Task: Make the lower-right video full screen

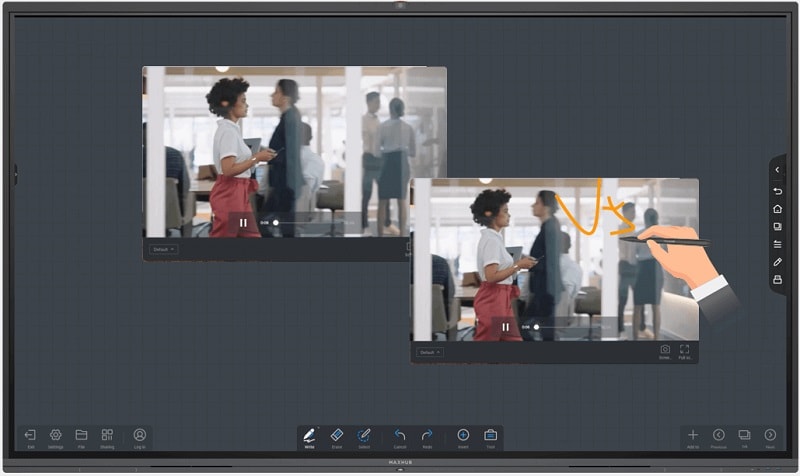Action: [x=685, y=352]
